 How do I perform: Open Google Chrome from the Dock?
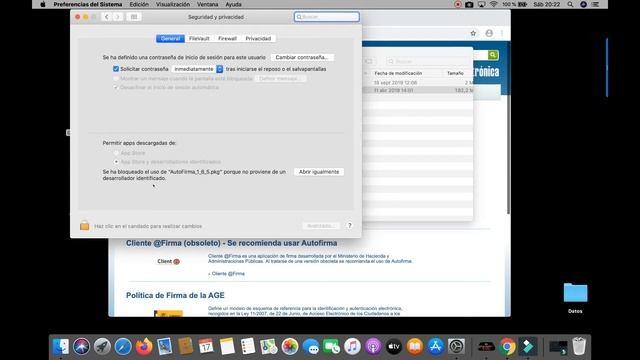click(x=507, y=347)
